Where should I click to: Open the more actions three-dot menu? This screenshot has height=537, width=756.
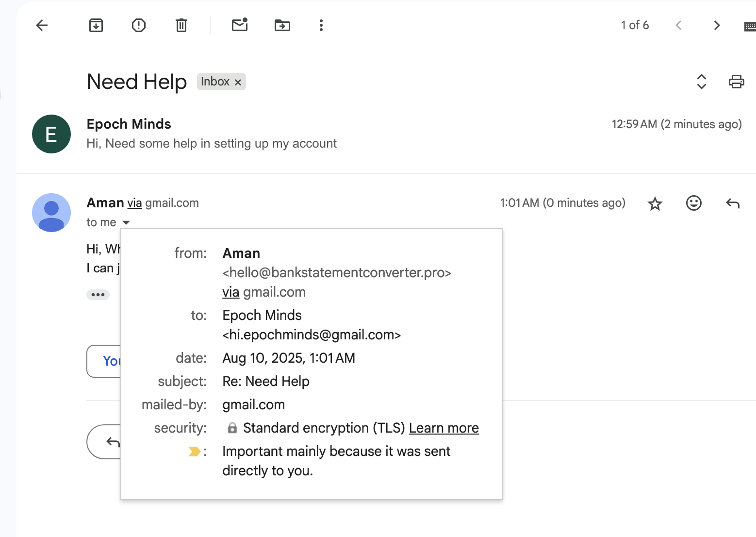[321, 25]
